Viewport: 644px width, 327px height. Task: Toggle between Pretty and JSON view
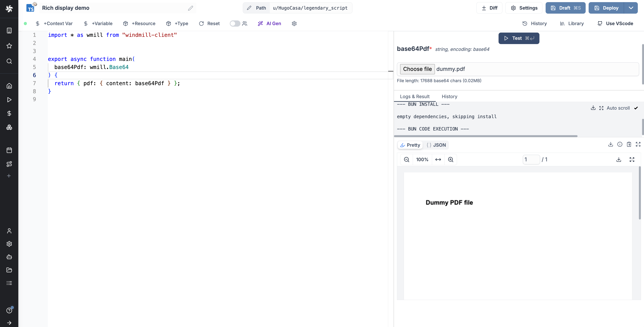[x=436, y=145]
